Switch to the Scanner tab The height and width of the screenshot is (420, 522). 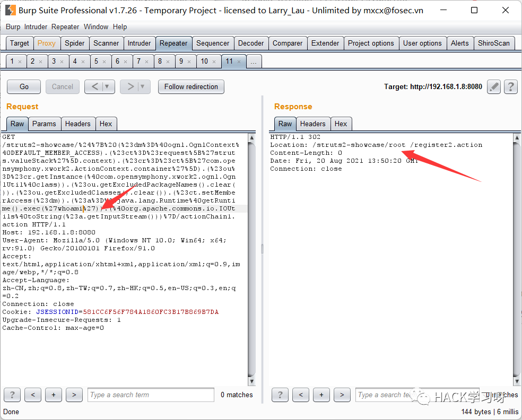tap(106, 43)
